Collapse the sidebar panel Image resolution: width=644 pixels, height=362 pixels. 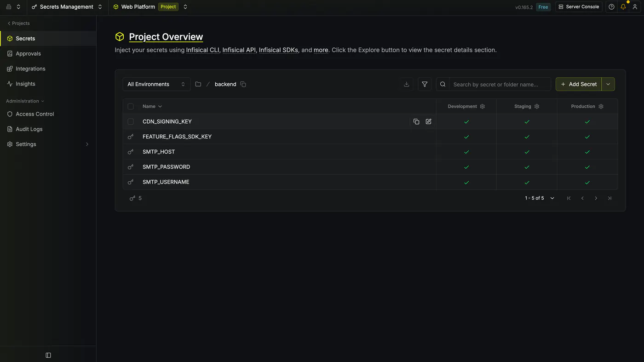pos(48,355)
